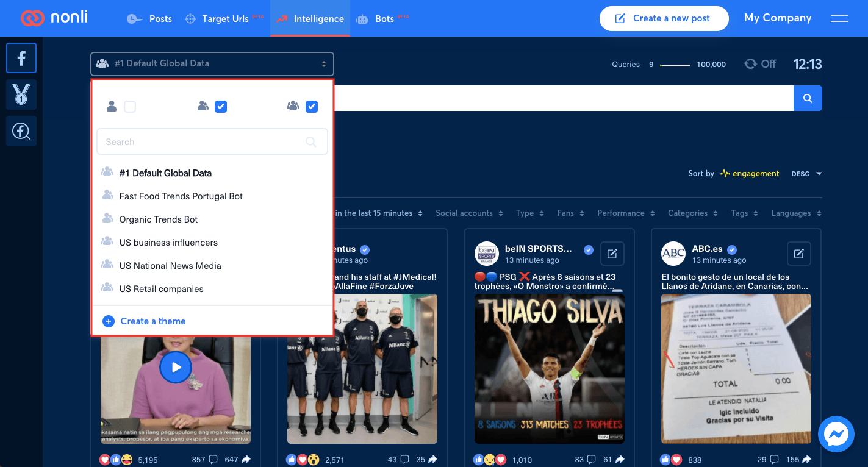
Task: Expand the Performance filter
Action: (x=626, y=213)
